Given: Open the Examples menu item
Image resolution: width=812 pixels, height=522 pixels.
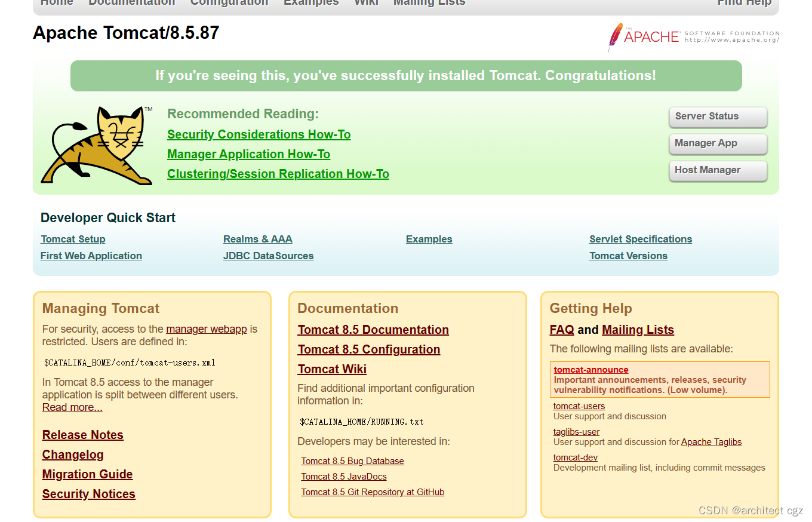Looking at the screenshot, I should point(311,3).
